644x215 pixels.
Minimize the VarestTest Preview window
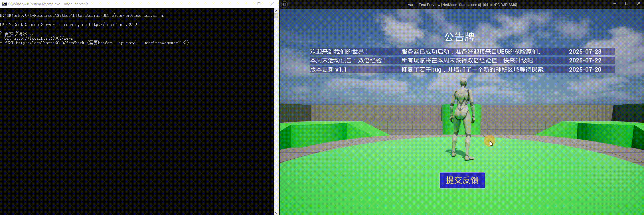tap(615, 4)
